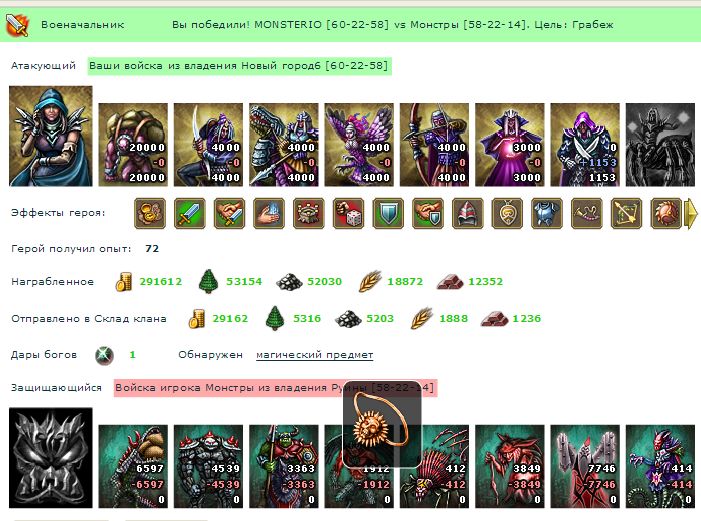Click the red helmet hero effect icon

click(x=468, y=213)
